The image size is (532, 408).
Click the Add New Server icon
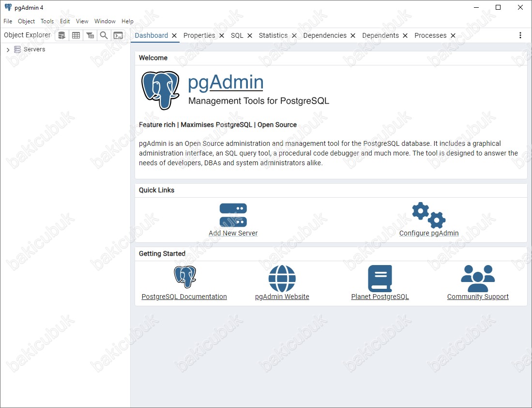pyautogui.click(x=233, y=215)
